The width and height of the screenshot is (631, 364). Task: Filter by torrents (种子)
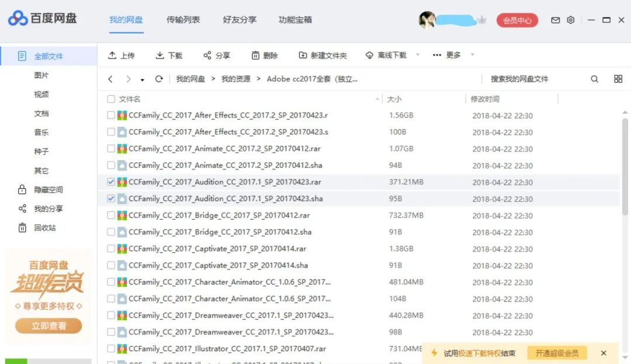[x=41, y=152]
